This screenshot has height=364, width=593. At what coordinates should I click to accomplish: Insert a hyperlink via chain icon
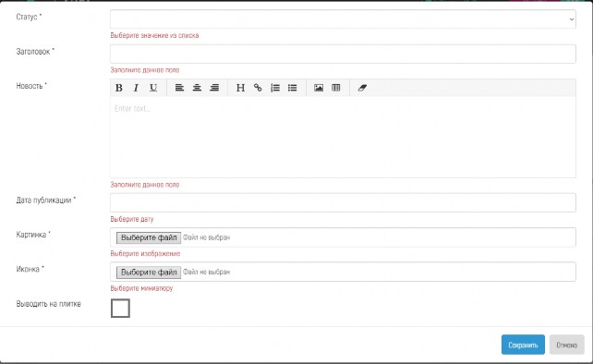(258, 88)
